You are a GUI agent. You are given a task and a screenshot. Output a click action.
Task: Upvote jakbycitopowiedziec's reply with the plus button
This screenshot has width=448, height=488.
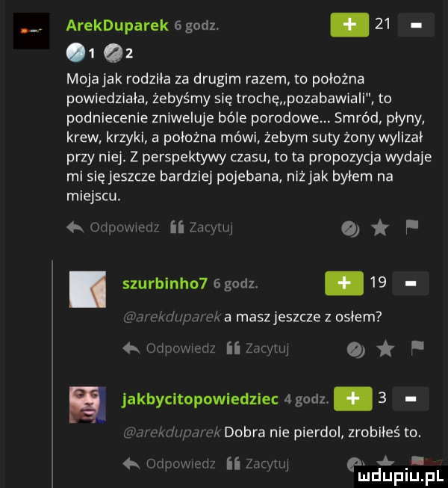point(353,398)
